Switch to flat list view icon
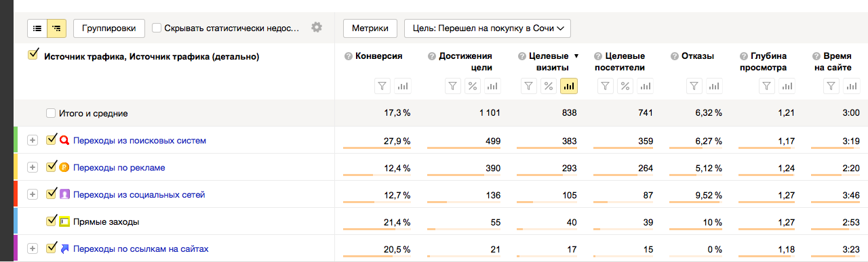 [x=37, y=28]
